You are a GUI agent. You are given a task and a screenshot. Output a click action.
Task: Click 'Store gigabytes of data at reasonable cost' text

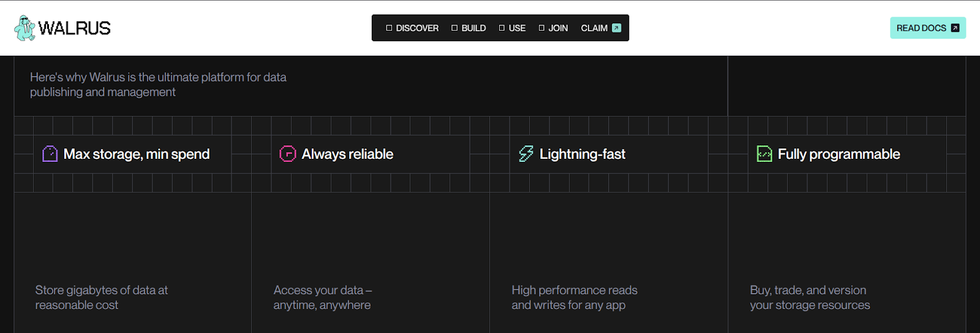[x=102, y=297]
